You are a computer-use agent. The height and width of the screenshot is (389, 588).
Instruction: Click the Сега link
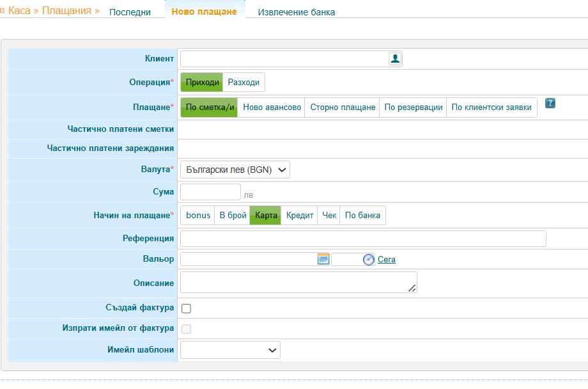(x=387, y=260)
